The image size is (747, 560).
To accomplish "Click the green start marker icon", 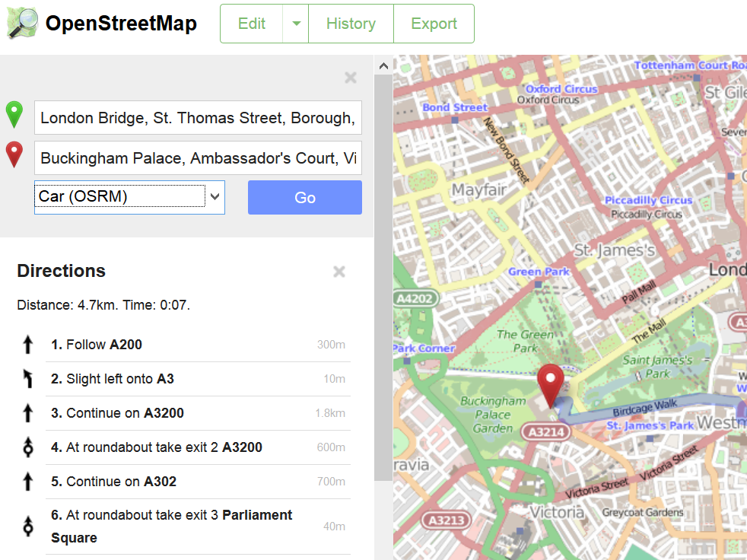I will tap(14, 114).
